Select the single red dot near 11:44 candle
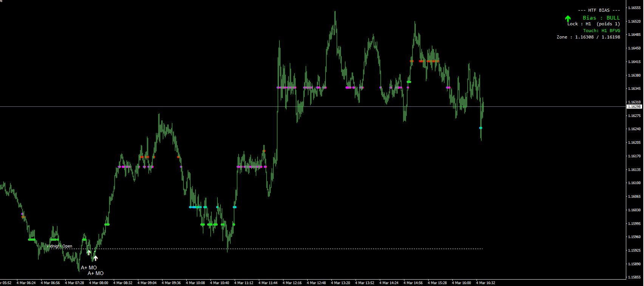 (264, 151)
